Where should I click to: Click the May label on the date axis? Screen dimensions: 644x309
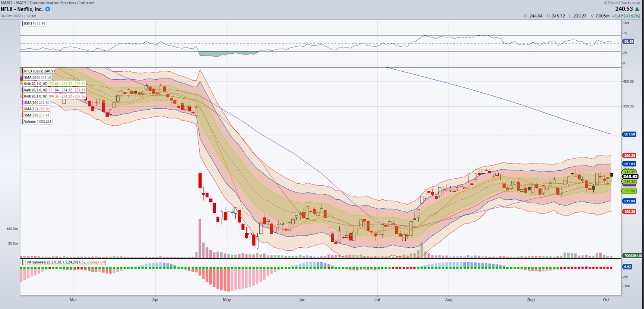point(227,300)
